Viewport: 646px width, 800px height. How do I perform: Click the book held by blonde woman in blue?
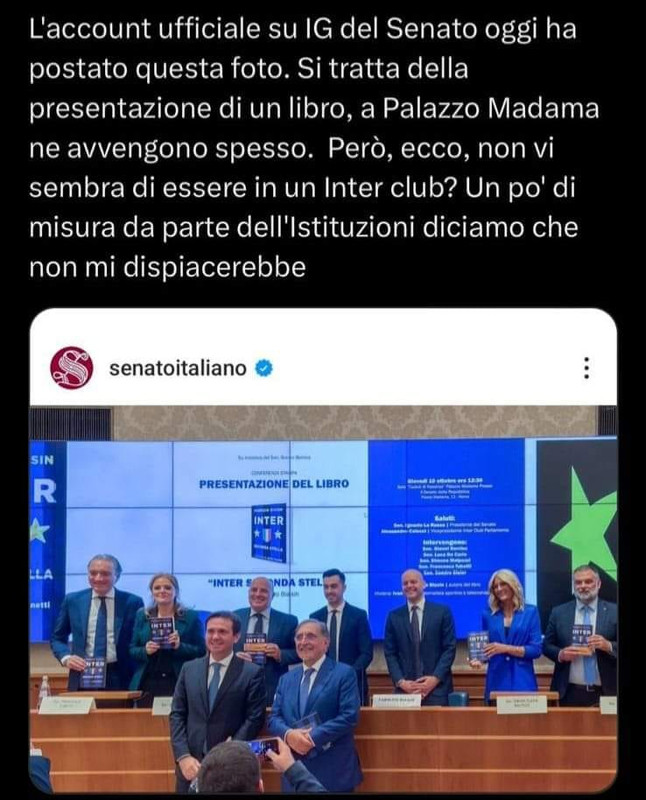tap(478, 646)
